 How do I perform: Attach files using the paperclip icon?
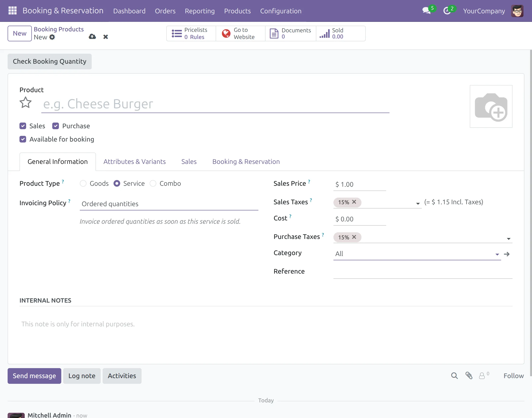[469, 376]
